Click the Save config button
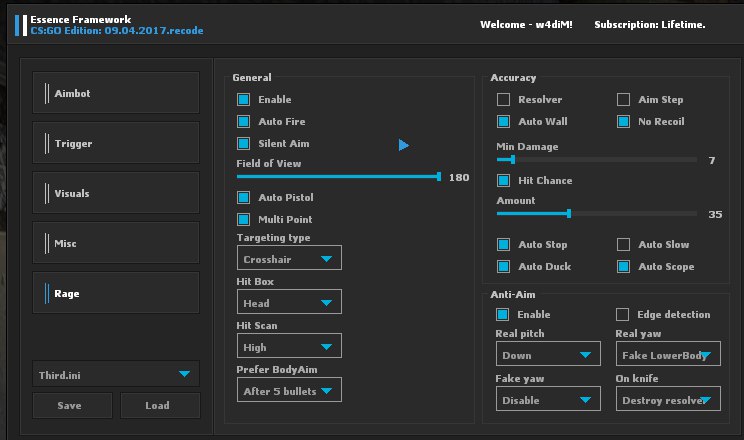This screenshot has width=744, height=440. (x=69, y=405)
